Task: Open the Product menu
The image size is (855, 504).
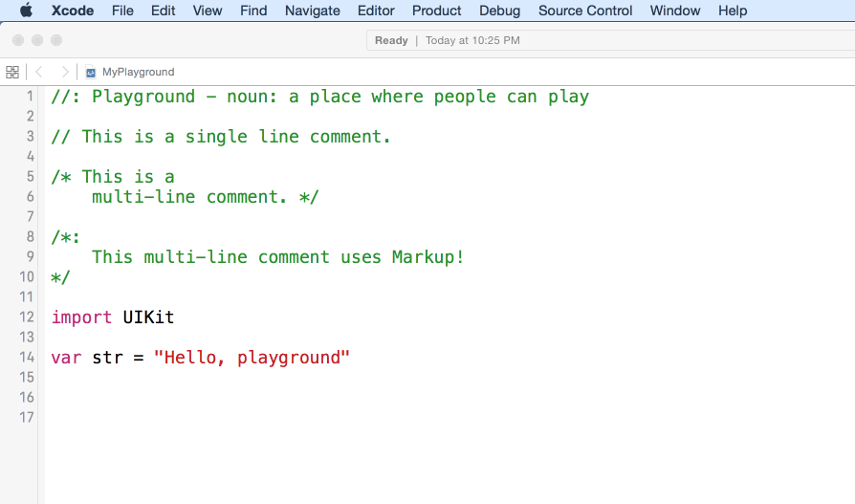Action: pyautogui.click(x=437, y=11)
